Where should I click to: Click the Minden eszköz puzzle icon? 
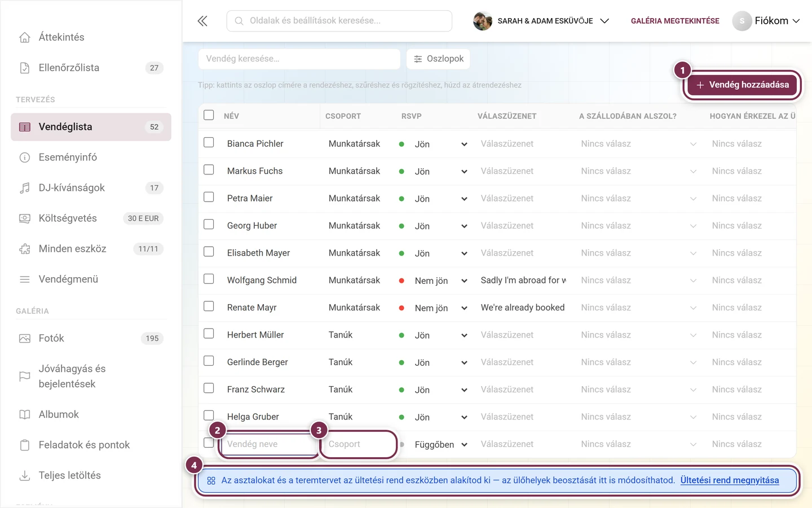pyautogui.click(x=25, y=249)
